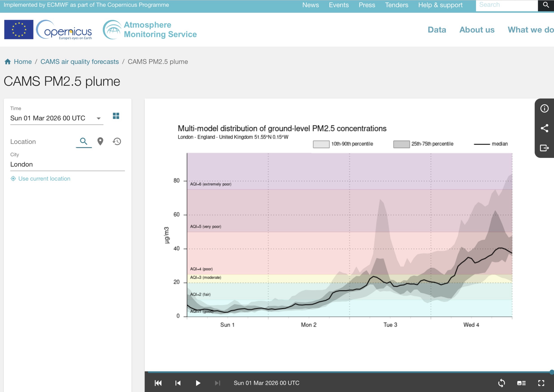This screenshot has height=392, width=554.
Task: Expand the Time dropdown arrow
Action: 98,118
